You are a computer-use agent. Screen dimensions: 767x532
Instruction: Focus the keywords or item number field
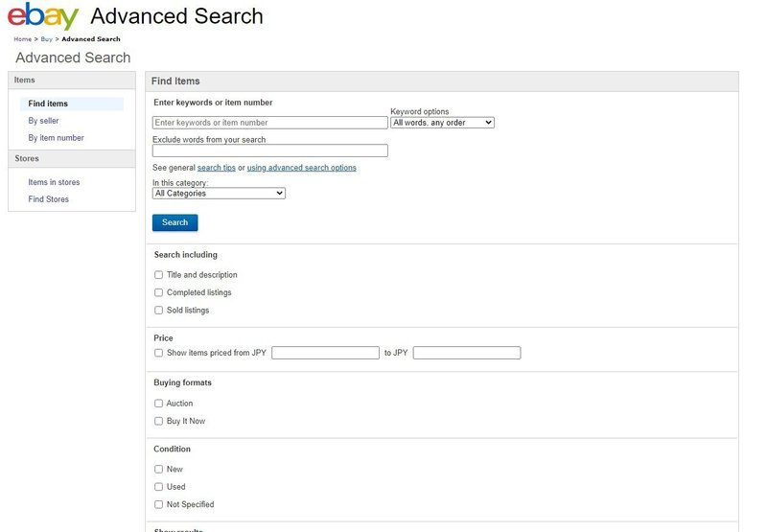pyautogui.click(x=270, y=123)
